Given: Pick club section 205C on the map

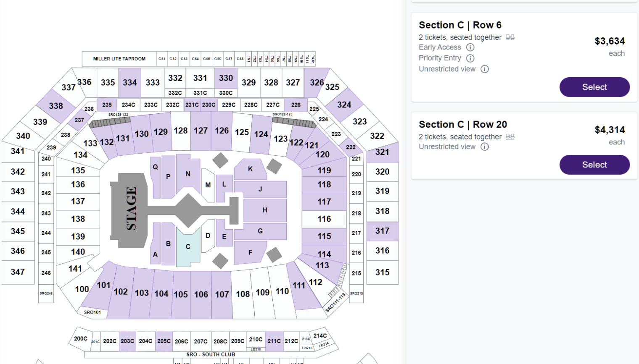Looking at the screenshot, I should pyautogui.click(x=164, y=341).
